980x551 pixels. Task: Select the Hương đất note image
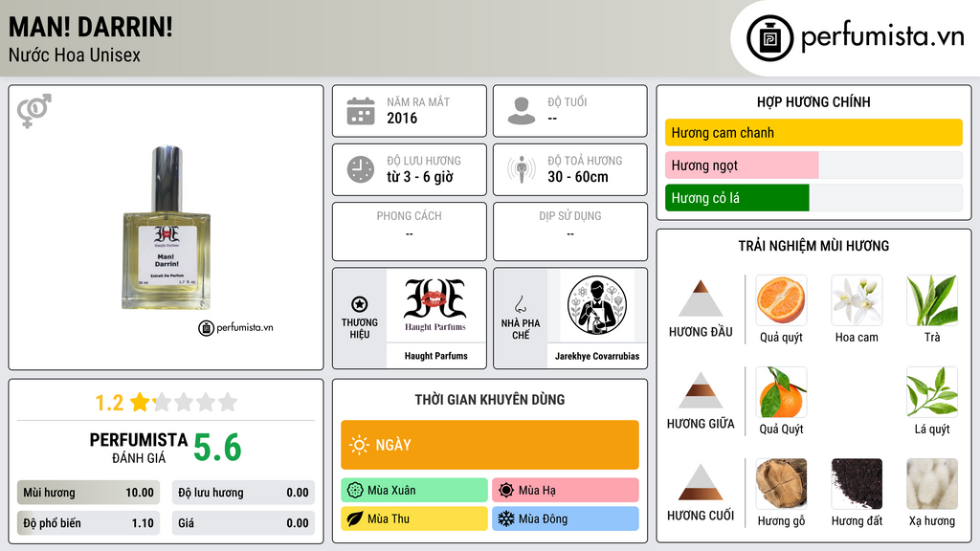(x=857, y=483)
